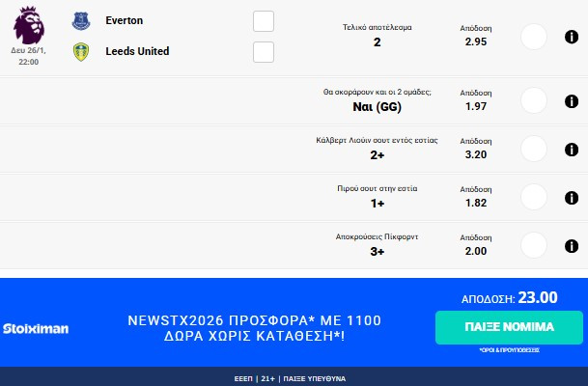Select the 1.82 odds radio circle

click(534, 197)
